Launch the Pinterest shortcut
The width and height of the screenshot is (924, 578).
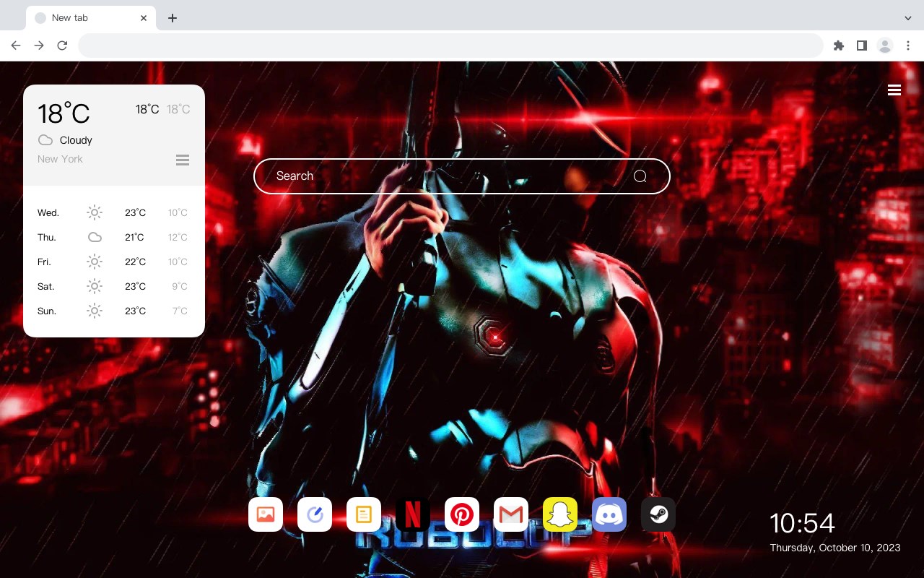pyautogui.click(x=462, y=514)
